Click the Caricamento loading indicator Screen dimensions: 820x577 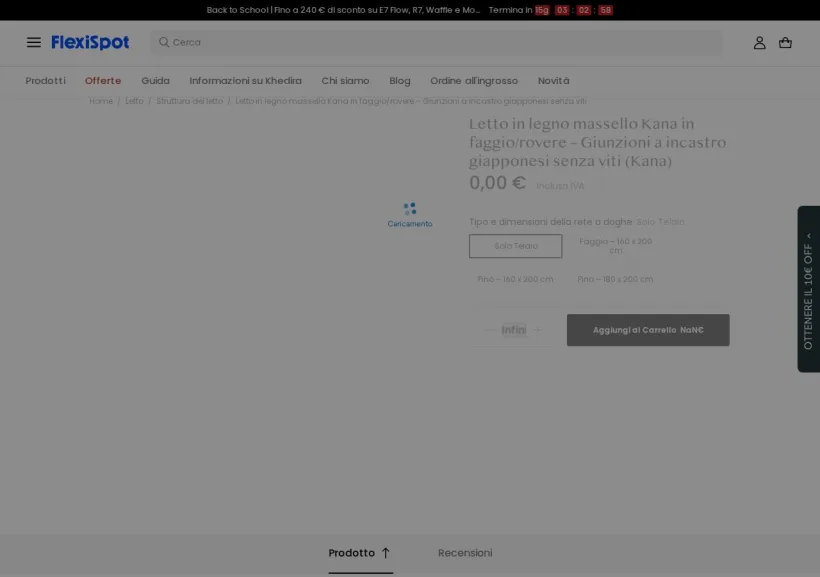tap(409, 215)
